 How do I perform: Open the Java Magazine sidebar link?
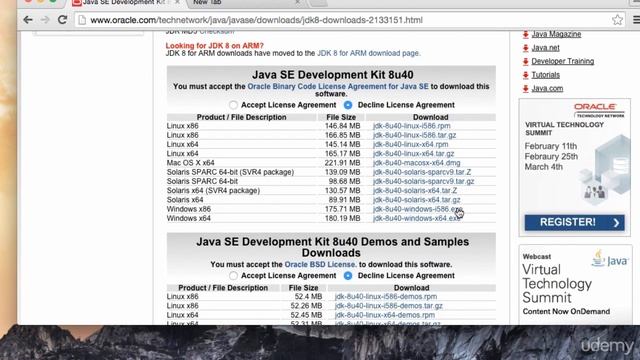coord(556,34)
